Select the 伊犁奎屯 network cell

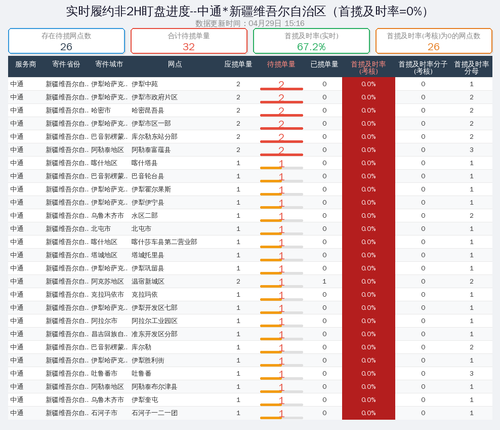(144, 400)
